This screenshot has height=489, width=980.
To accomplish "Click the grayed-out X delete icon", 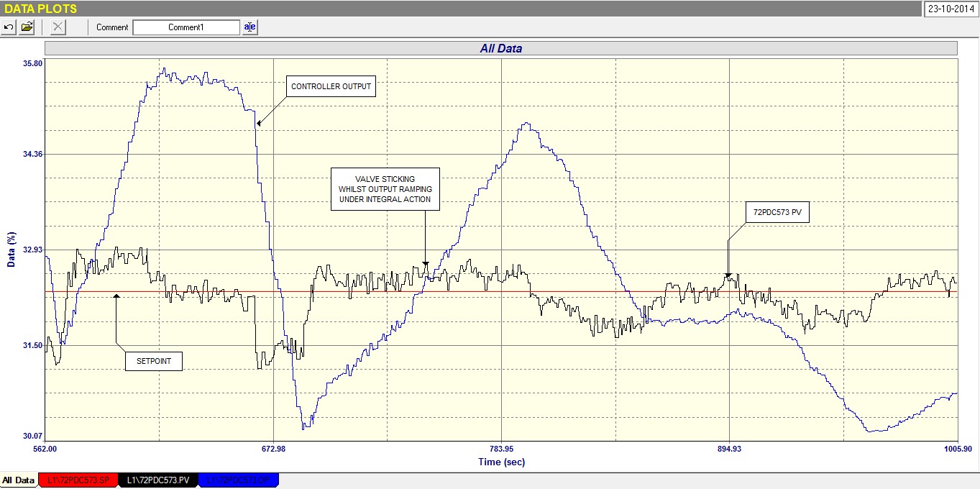I will tap(58, 27).
